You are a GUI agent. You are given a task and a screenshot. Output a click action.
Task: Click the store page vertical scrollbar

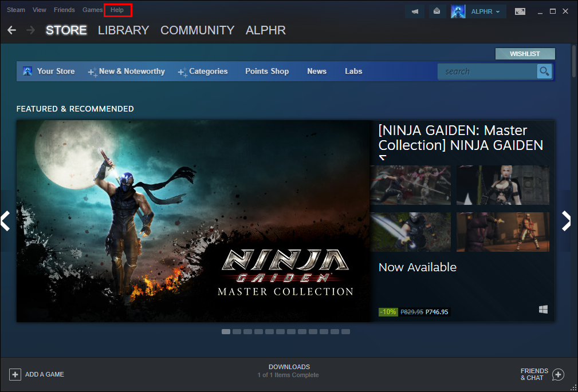click(x=575, y=61)
